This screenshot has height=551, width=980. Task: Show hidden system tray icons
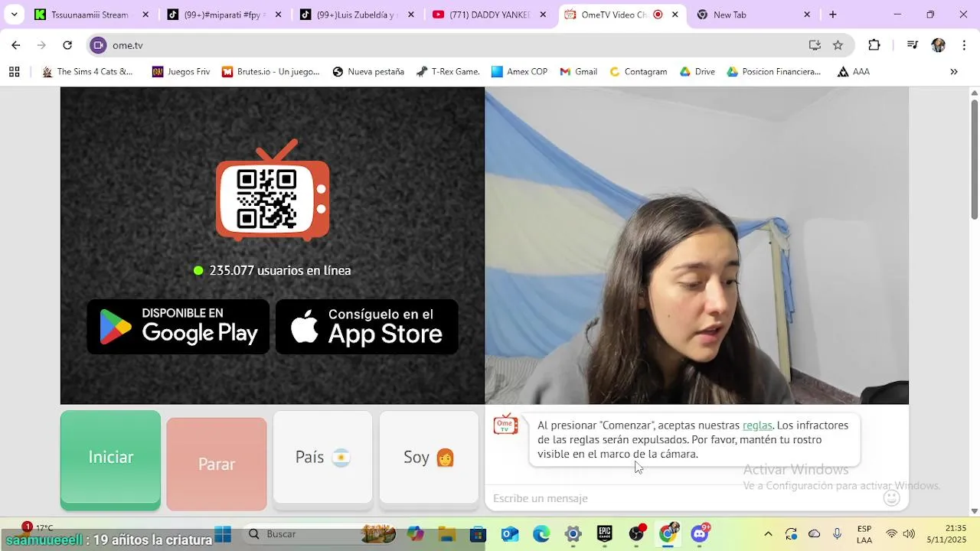(x=768, y=534)
